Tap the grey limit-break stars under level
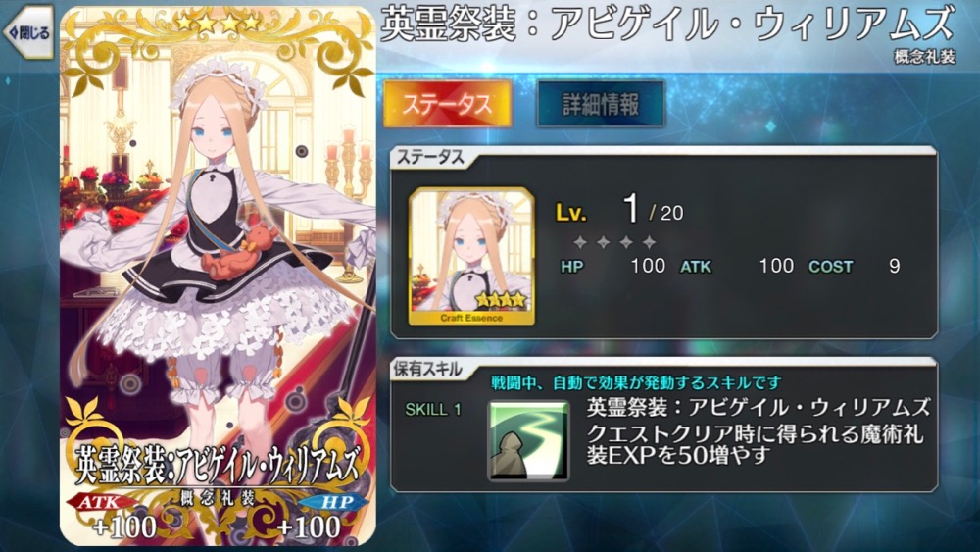 pos(614,242)
